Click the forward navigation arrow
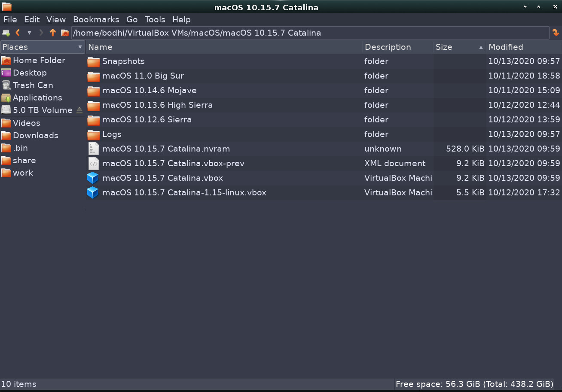The image size is (562, 392). [41, 33]
